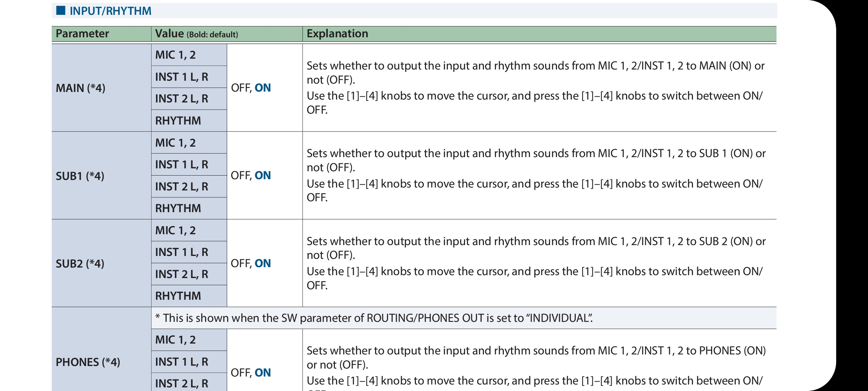
Task: Select the SUB1 (*4) parameter cell
Action: [x=101, y=176]
